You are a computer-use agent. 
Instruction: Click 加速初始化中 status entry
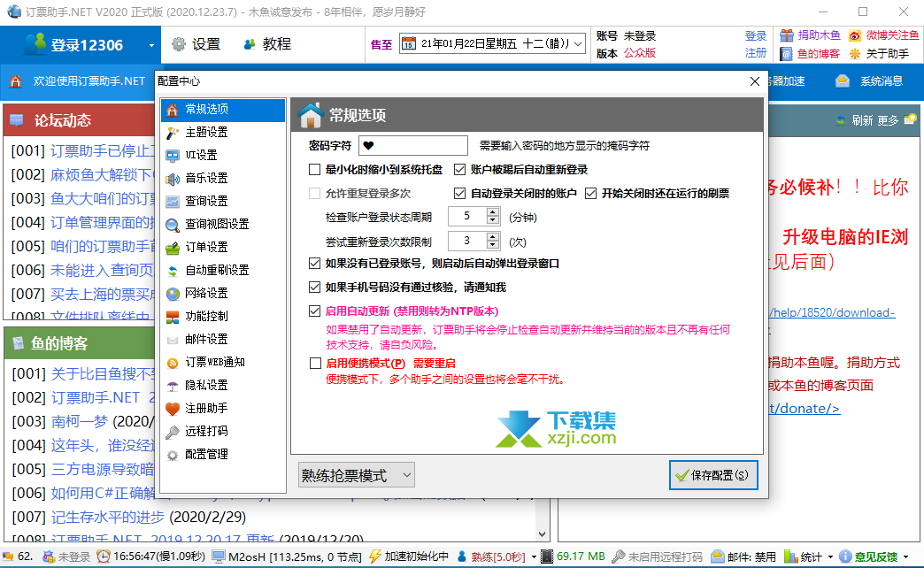pyautogui.click(x=409, y=556)
